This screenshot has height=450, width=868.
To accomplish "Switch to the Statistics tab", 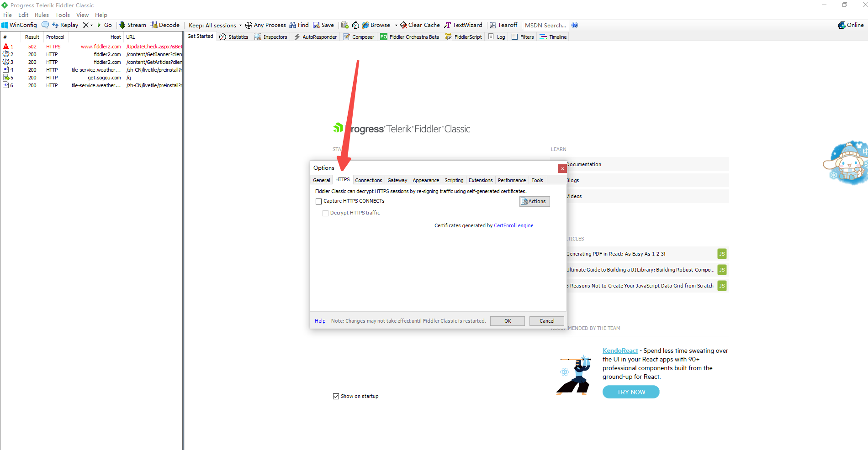I will click(234, 37).
